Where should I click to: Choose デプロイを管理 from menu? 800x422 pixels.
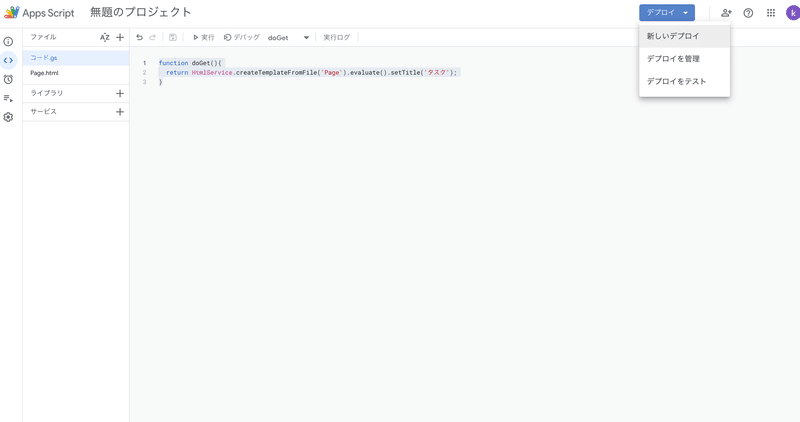[x=684, y=59]
